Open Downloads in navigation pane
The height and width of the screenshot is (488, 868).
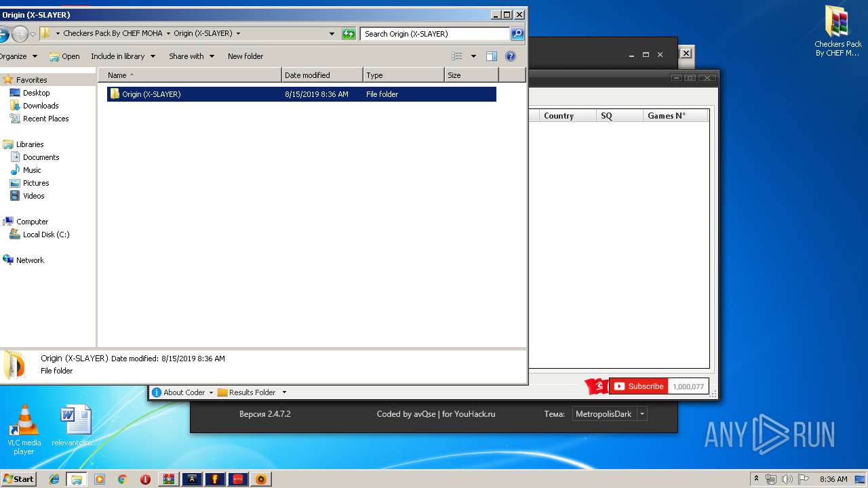[x=41, y=106]
